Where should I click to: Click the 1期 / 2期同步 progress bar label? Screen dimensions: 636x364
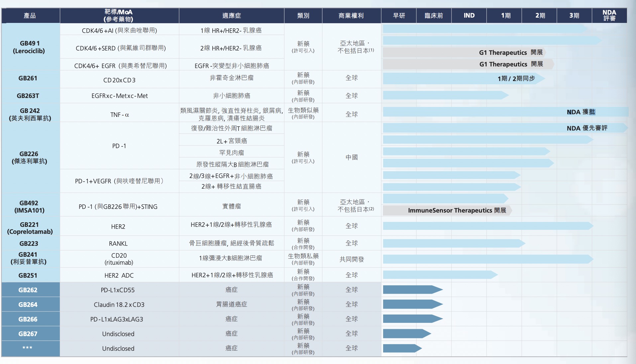coord(516,78)
